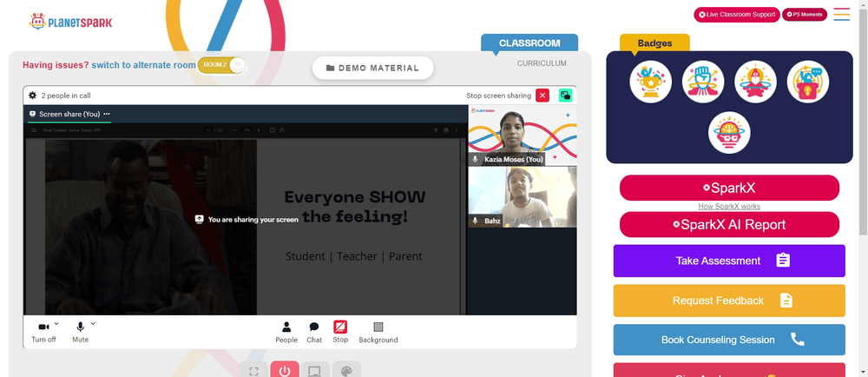Screen dimensions: 868x377
Task: Open the Chat panel
Action: (x=314, y=332)
